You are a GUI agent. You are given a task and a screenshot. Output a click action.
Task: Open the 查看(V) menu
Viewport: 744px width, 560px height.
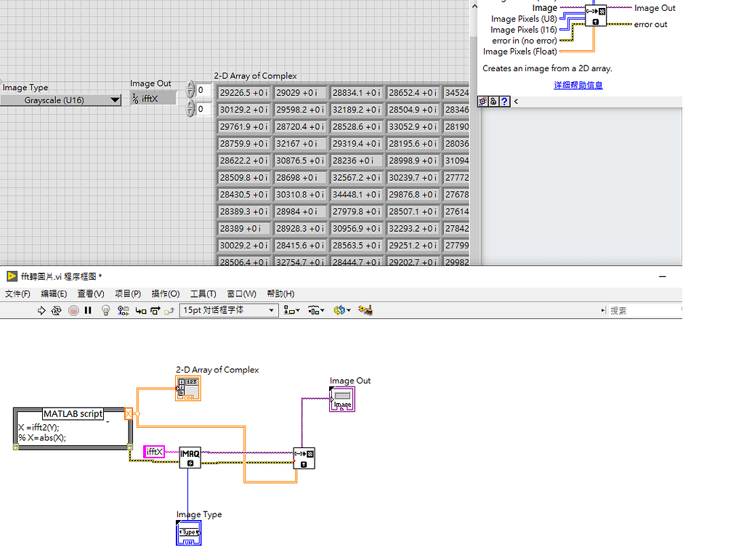pyautogui.click(x=91, y=294)
